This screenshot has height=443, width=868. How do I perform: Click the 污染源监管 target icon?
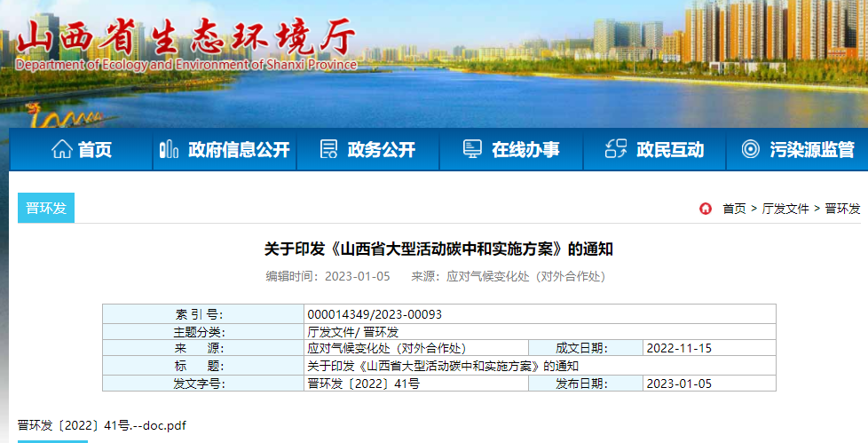pyautogui.click(x=750, y=149)
